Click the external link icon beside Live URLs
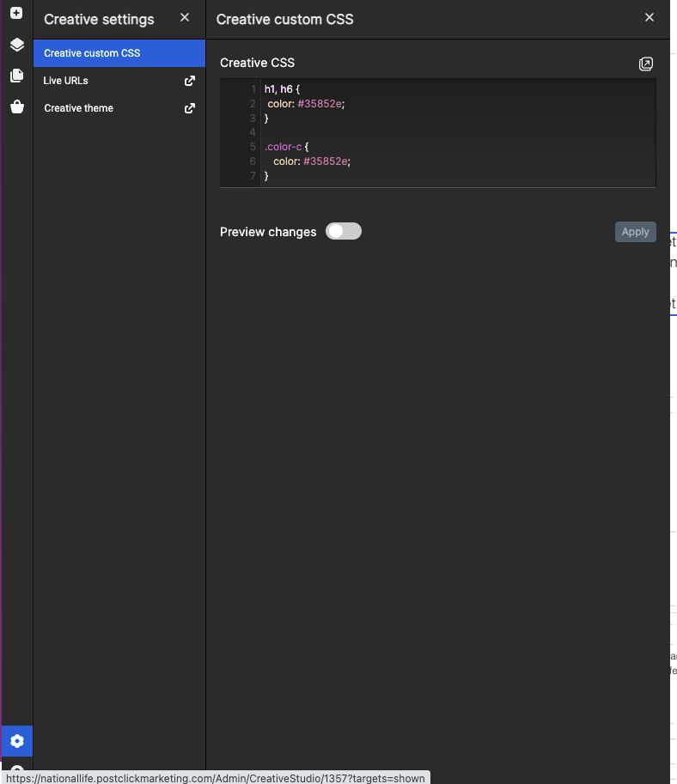The image size is (677, 784). pos(190,81)
